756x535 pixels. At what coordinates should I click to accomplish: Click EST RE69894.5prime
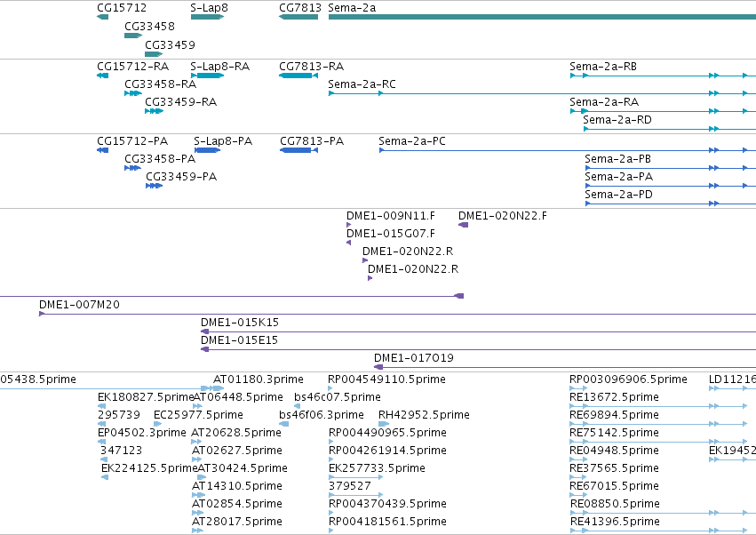click(x=657, y=424)
